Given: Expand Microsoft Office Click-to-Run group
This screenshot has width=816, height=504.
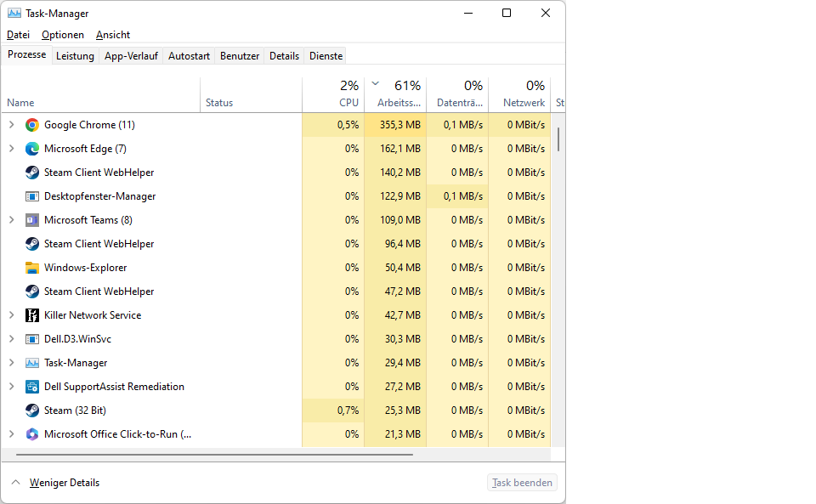Looking at the screenshot, I should 11,434.
